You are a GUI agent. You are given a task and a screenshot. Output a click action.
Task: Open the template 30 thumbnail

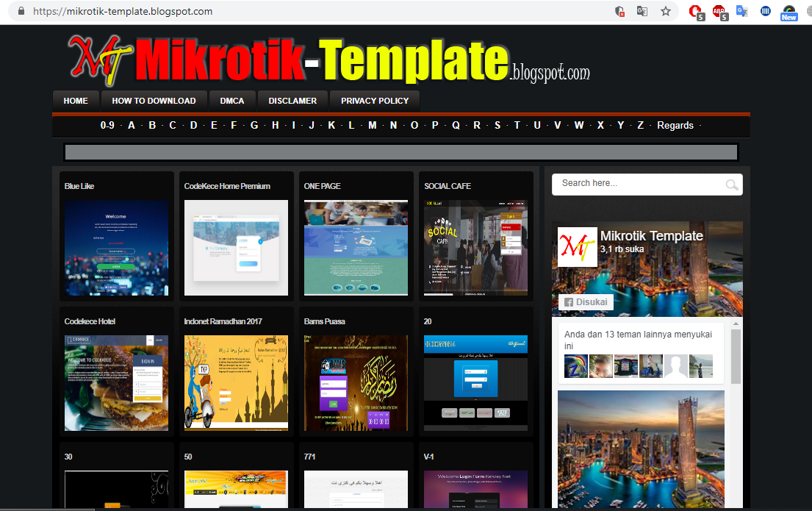coord(117,489)
